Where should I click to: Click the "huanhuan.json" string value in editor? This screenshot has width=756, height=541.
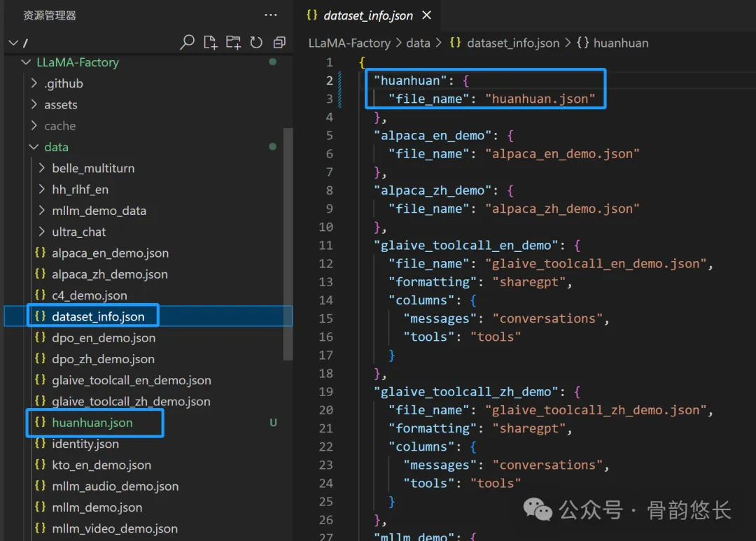coord(540,99)
